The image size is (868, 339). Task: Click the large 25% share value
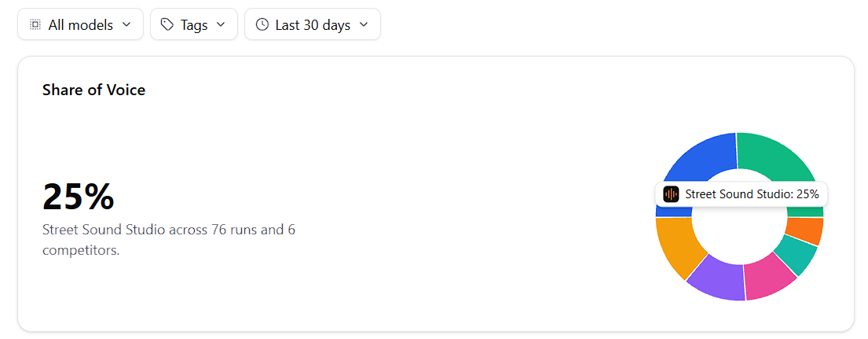pos(79,197)
